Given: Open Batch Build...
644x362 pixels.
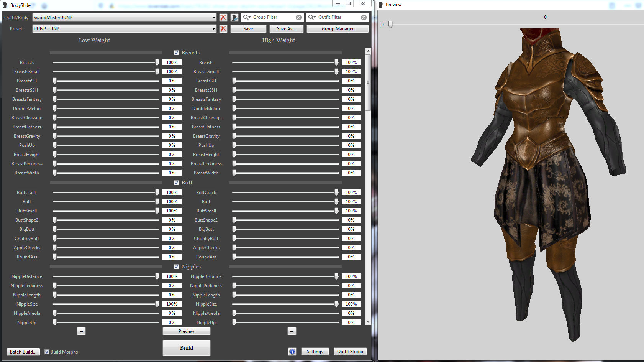Looking at the screenshot, I should click(x=23, y=352).
